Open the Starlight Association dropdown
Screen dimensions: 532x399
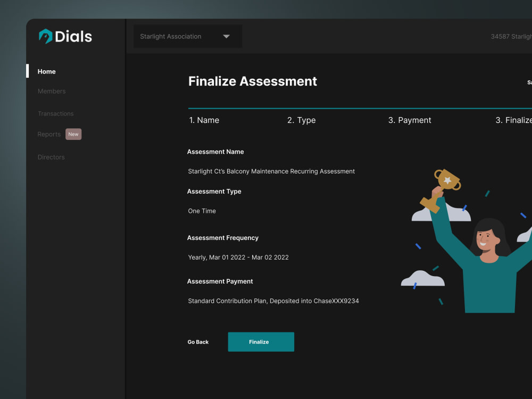pyautogui.click(x=188, y=36)
